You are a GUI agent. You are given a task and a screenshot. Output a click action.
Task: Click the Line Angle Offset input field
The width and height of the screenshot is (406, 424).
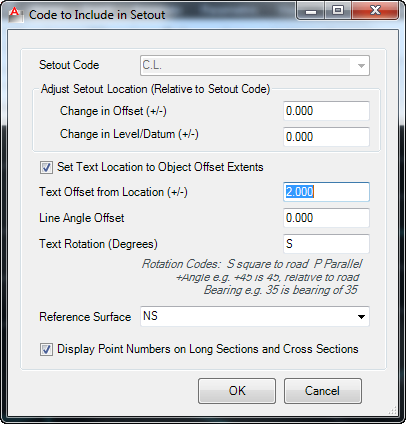tap(326, 218)
